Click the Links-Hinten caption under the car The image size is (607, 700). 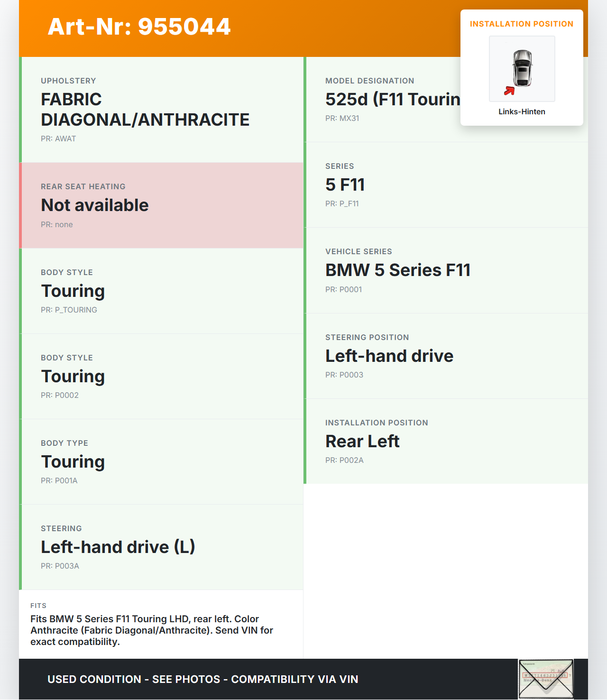[522, 111]
